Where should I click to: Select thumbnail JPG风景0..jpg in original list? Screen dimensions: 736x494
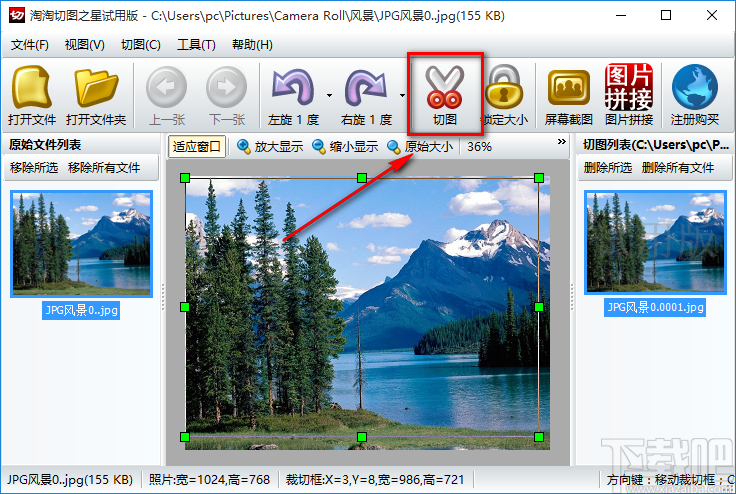coord(82,244)
